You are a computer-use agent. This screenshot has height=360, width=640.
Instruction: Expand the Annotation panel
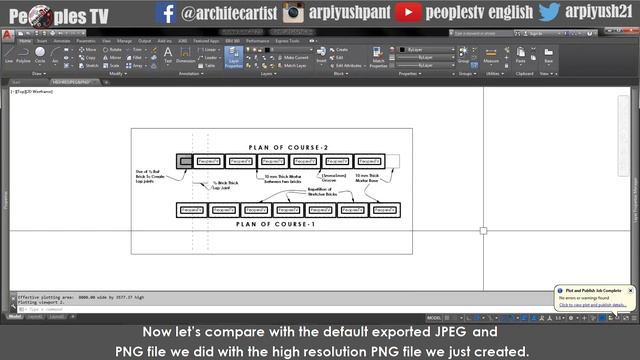click(191, 73)
